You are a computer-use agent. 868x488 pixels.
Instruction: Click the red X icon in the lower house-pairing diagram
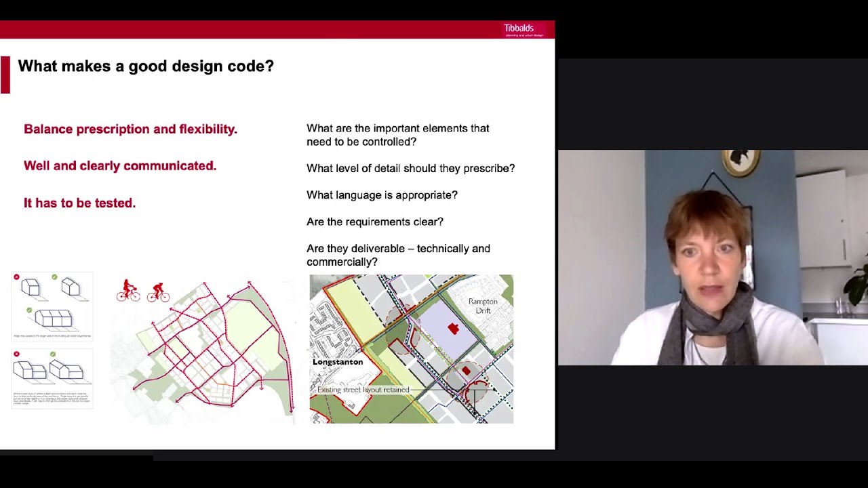click(x=16, y=353)
